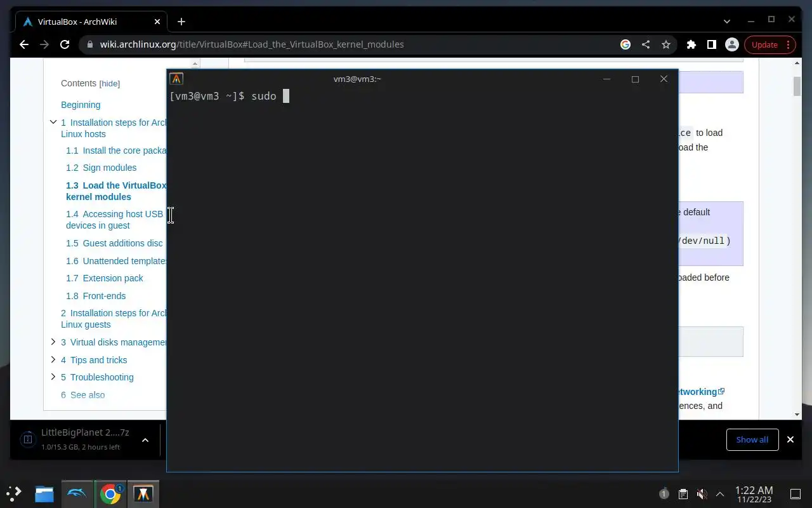
Task: Expand hidden system tray icons
Action: (720, 493)
